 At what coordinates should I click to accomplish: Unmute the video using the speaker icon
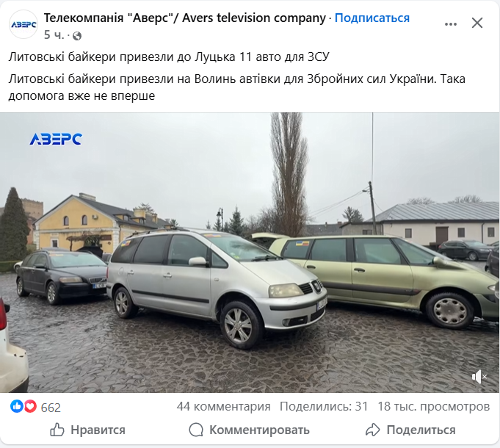[479, 377]
